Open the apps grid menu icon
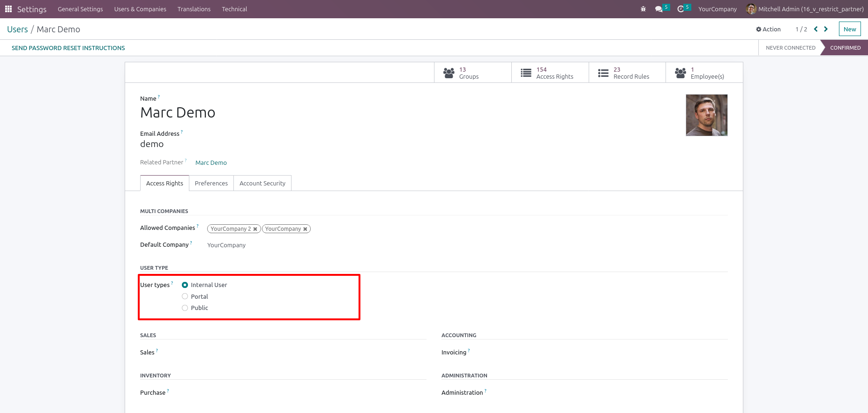 click(x=8, y=9)
